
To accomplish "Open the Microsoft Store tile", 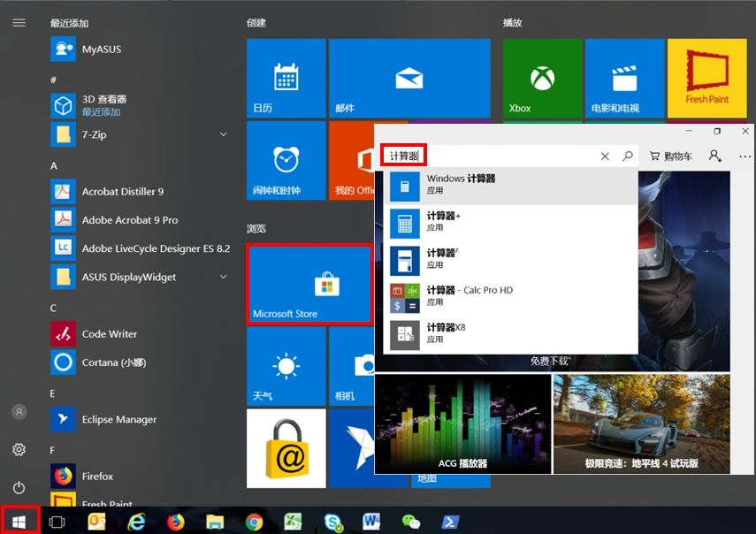I will [309, 284].
